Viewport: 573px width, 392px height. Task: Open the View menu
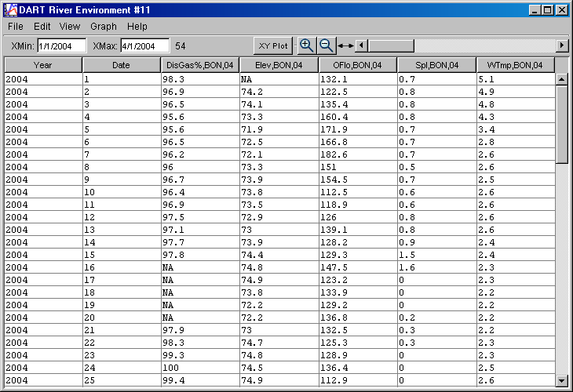point(69,27)
